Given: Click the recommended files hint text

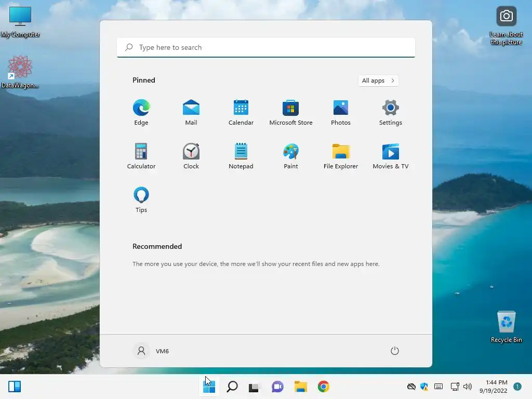Looking at the screenshot, I should tap(256, 264).
